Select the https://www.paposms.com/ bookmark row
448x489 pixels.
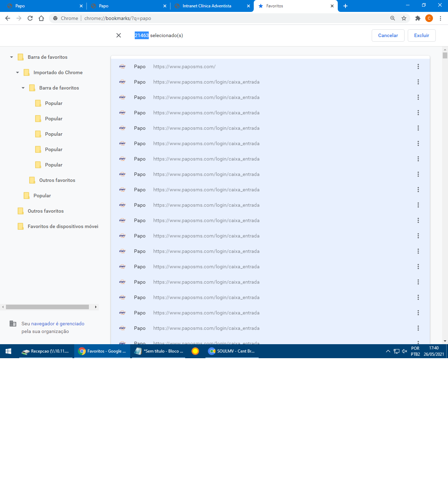[x=270, y=66]
